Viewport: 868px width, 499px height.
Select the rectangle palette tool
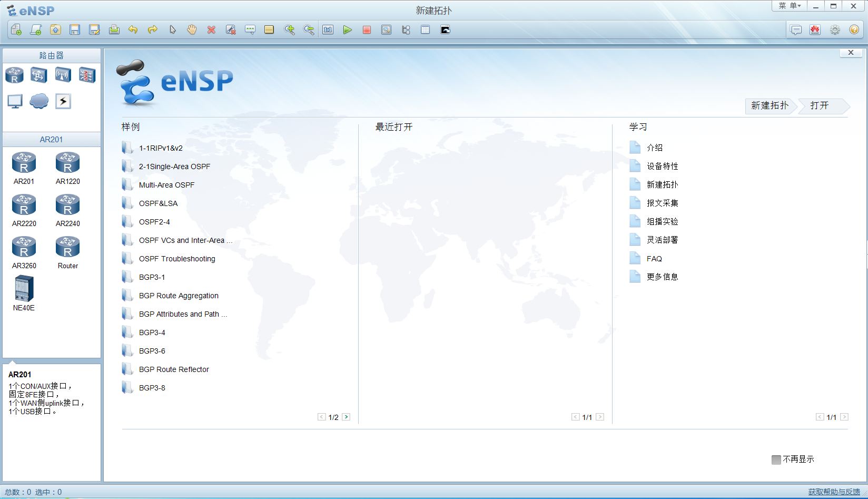tap(269, 30)
